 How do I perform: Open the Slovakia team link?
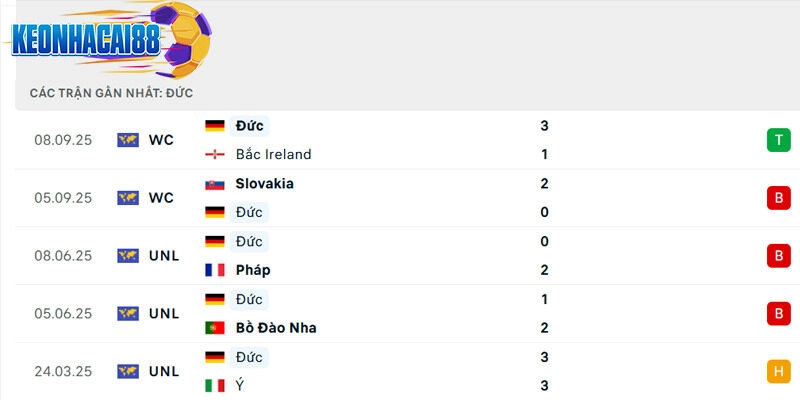pos(264,184)
